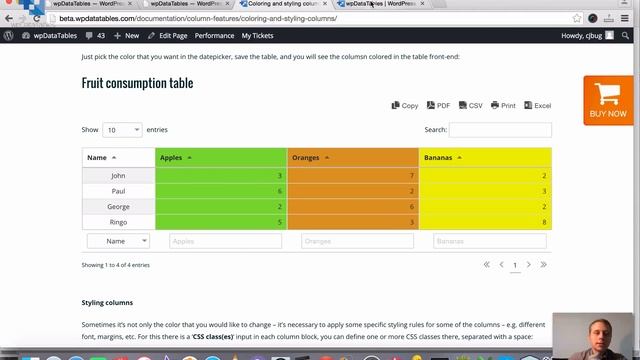The width and height of the screenshot is (640, 360).
Task: Copy table with Copy button
Action: click(x=405, y=105)
